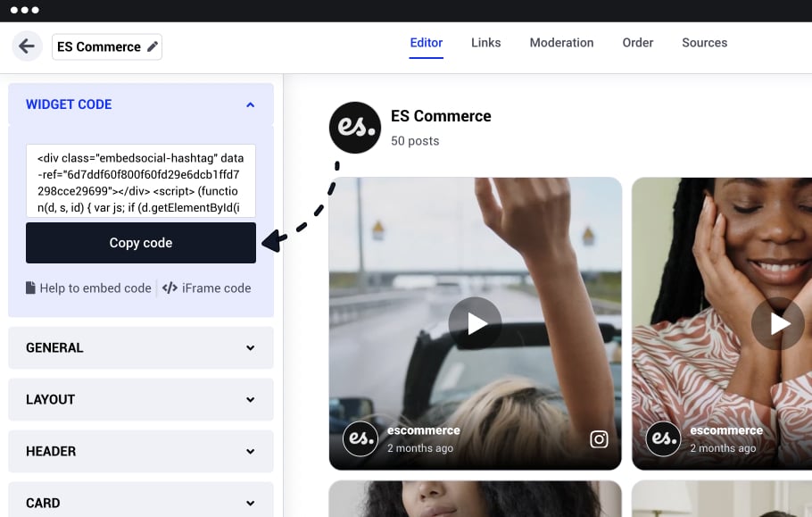Image resolution: width=812 pixels, height=517 pixels.
Task: Play the smiling woman video
Action: click(778, 323)
